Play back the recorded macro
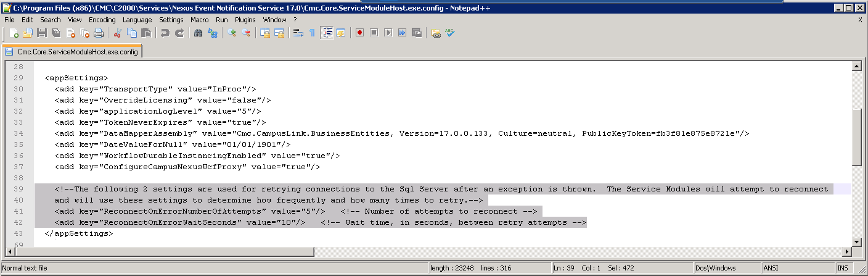Image resolution: width=868 pixels, height=276 pixels. (x=388, y=33)
